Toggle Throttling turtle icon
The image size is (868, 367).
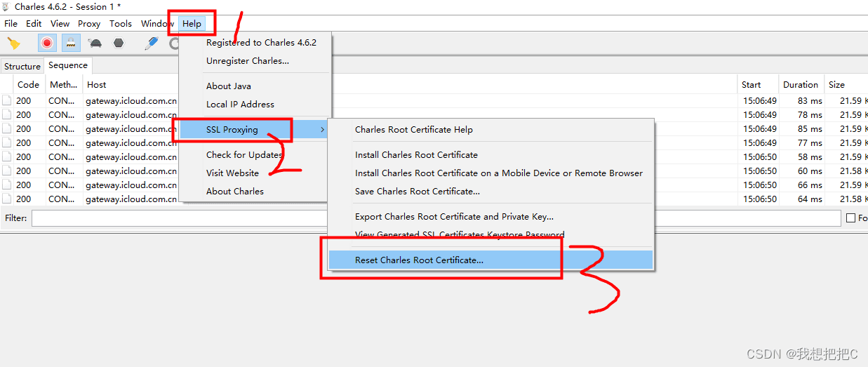(x=95, y=44)
